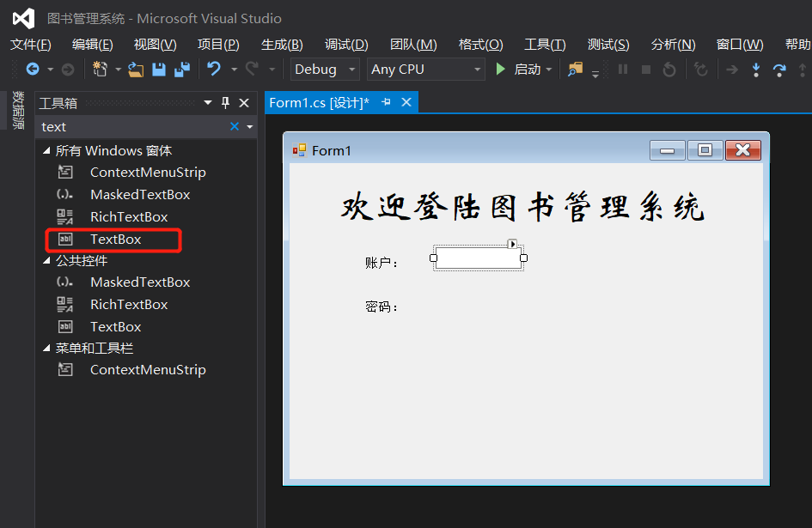
Task: Collapse the 公共控件 group
Action: pyautogui.click(x=46, y=260)
